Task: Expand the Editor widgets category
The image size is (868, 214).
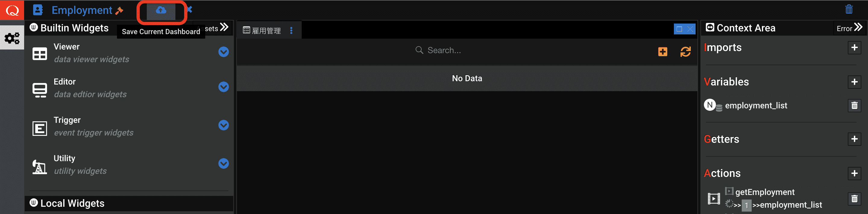Action: tap(223, 87)
